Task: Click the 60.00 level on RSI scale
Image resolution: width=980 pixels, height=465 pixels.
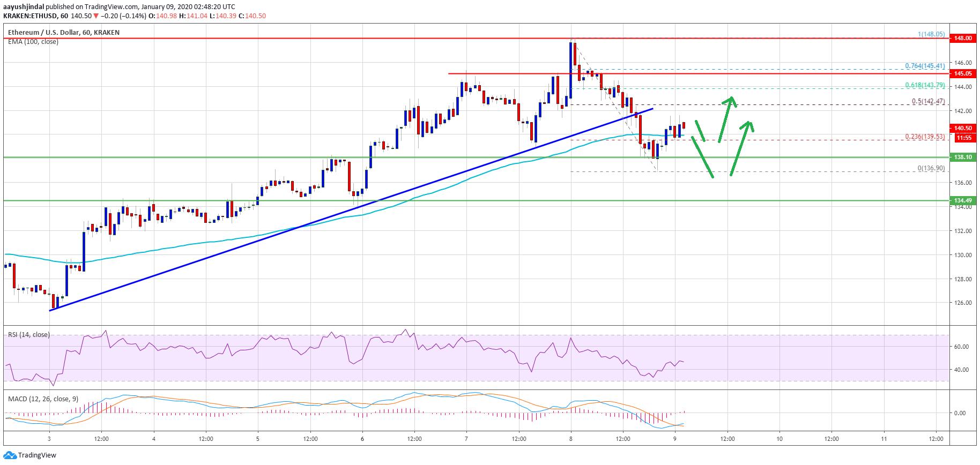Action: pyautogui.click(x=961, y=347)
